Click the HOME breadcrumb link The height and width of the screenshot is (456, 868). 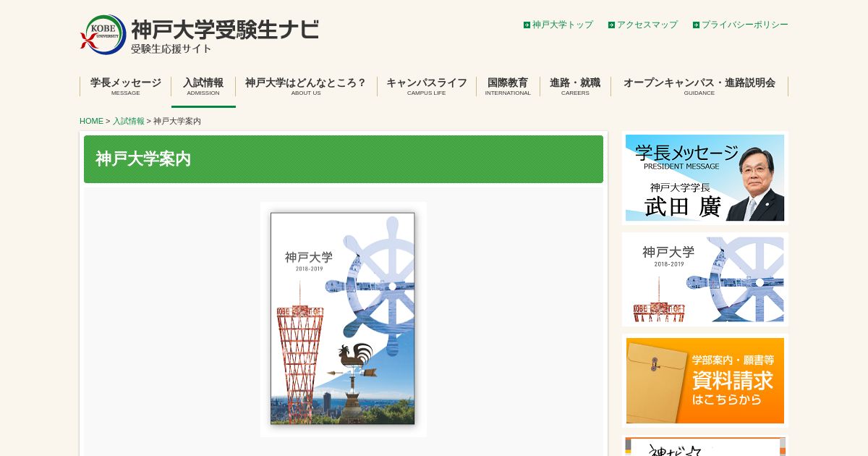[x=91, y=121]
